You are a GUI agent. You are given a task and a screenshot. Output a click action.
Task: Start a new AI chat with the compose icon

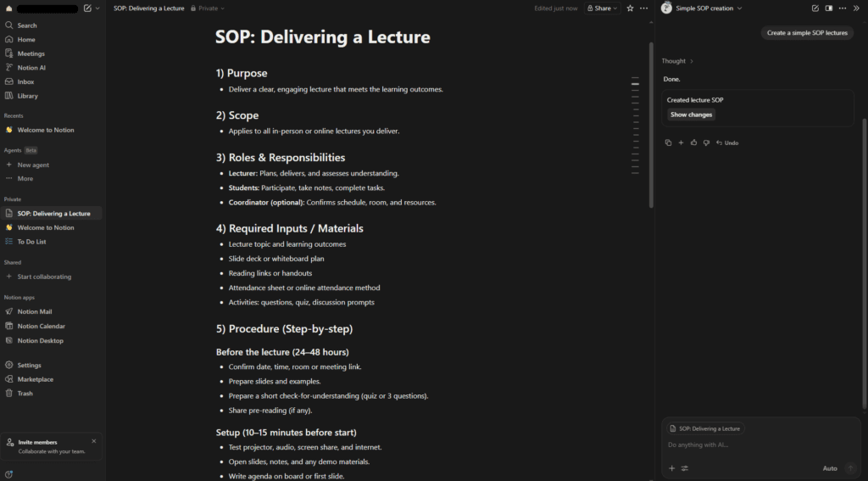[815, 8]
